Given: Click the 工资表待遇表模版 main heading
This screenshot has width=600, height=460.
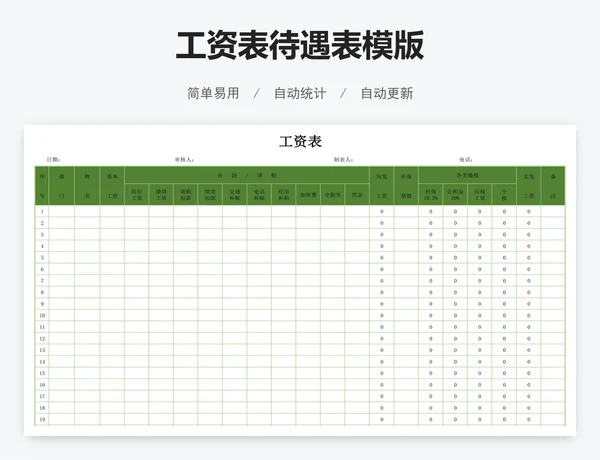Looking at the screenshot, I should click(x=300, y=46).
